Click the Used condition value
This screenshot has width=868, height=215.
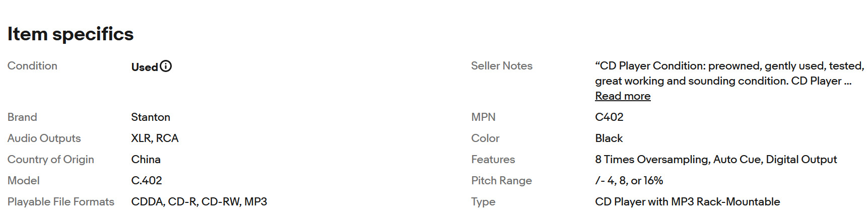(145, 67)
